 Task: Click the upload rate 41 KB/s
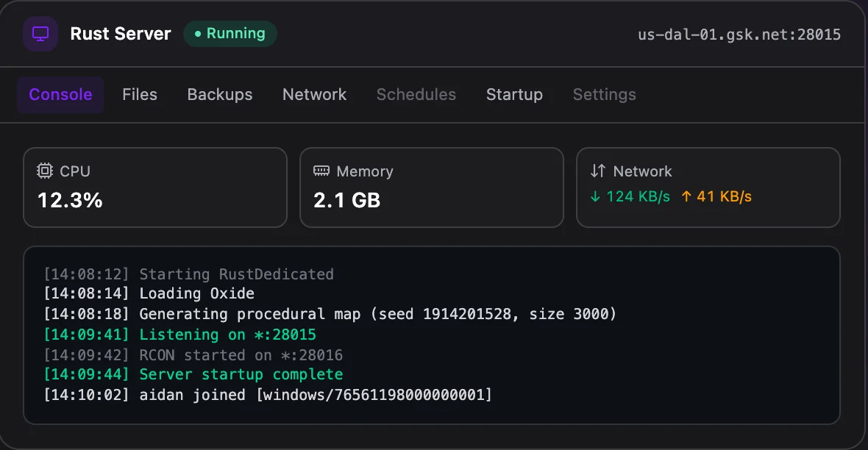[724, 196]
